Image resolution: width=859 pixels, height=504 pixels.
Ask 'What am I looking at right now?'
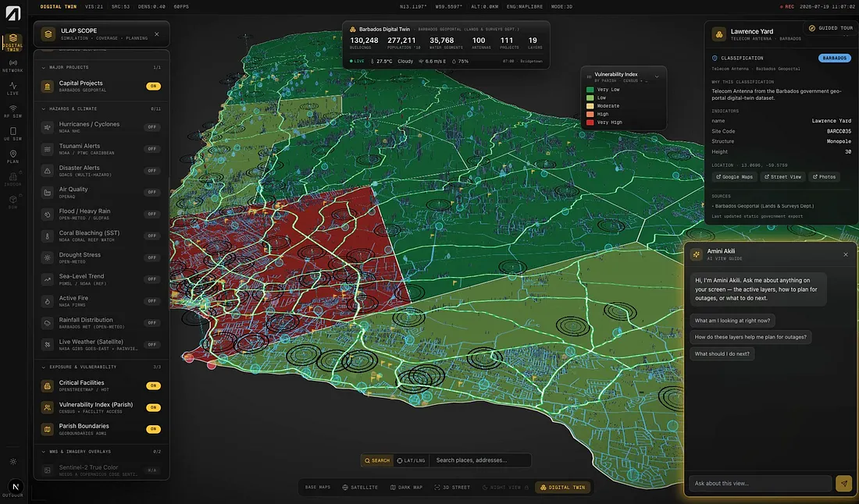click(732, 321)
